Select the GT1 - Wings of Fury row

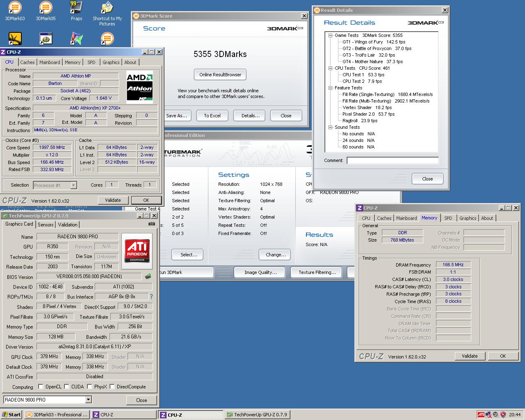click(x=374, y=42)
